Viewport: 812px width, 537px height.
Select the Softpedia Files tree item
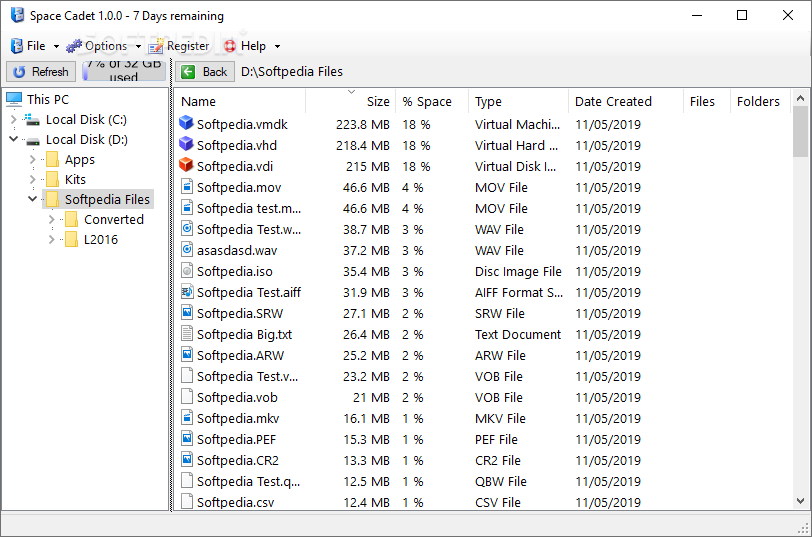[x=107, y=199]
